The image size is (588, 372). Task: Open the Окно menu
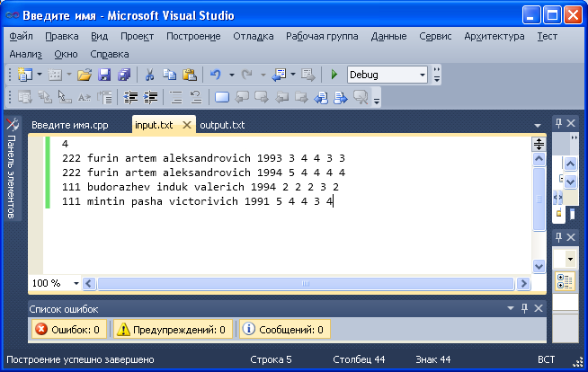[66, 54]
